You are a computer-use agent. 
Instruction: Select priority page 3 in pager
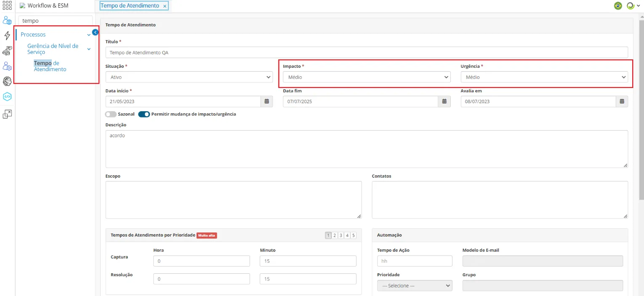coord(341,235)
